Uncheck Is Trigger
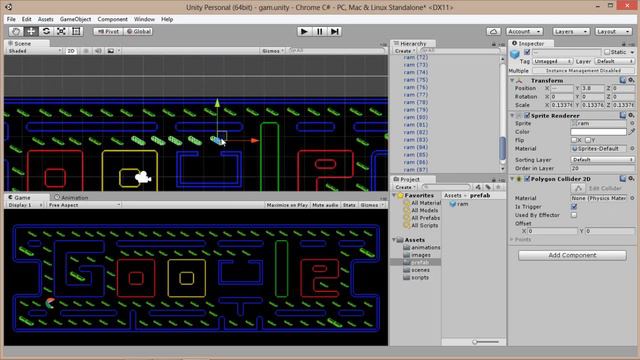Viewport: 640px width, 360px height. click(574, 207)
